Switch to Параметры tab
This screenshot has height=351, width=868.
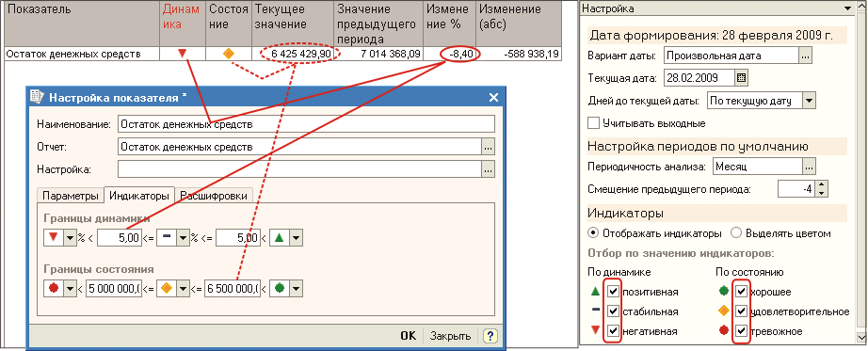tap(70, 196)
